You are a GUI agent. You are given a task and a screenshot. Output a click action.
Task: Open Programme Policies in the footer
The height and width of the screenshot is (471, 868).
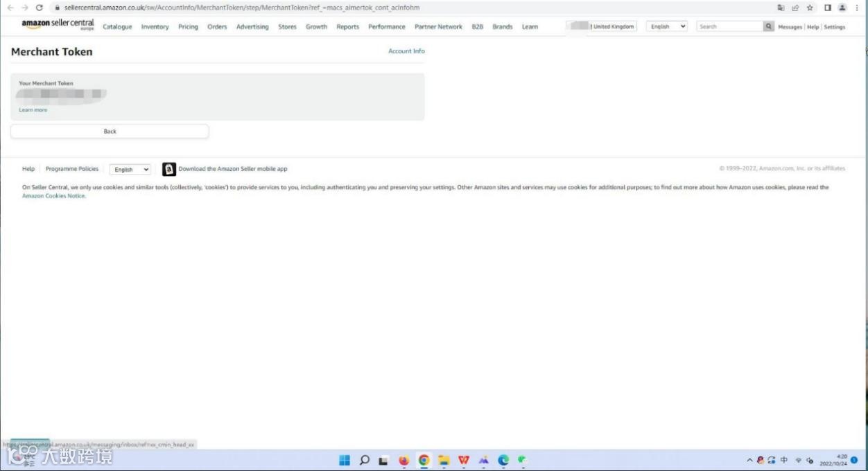point(72,169)
